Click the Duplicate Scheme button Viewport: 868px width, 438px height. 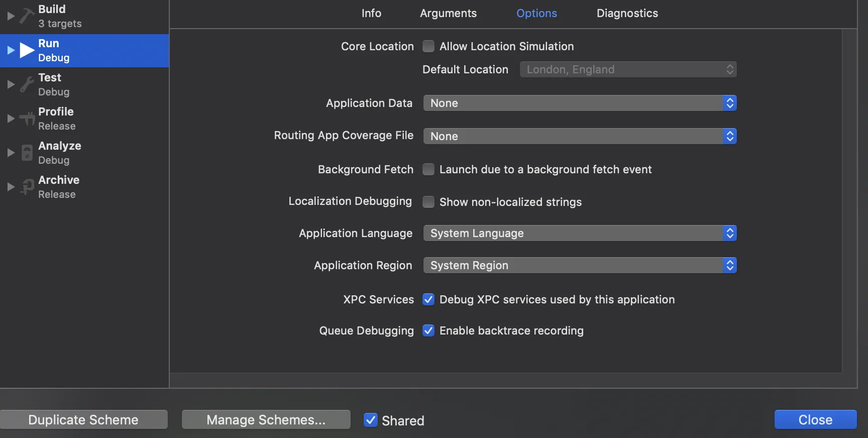point(83,419)
